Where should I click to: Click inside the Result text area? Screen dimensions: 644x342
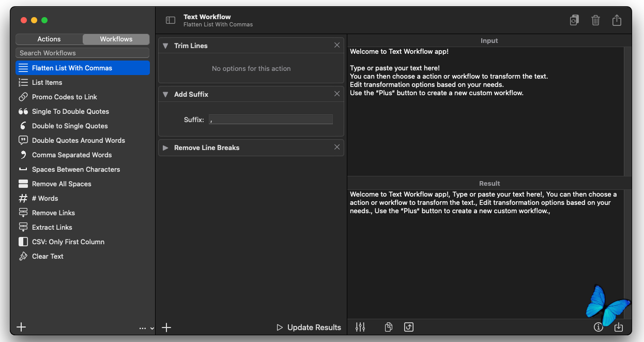click(485, 254)
